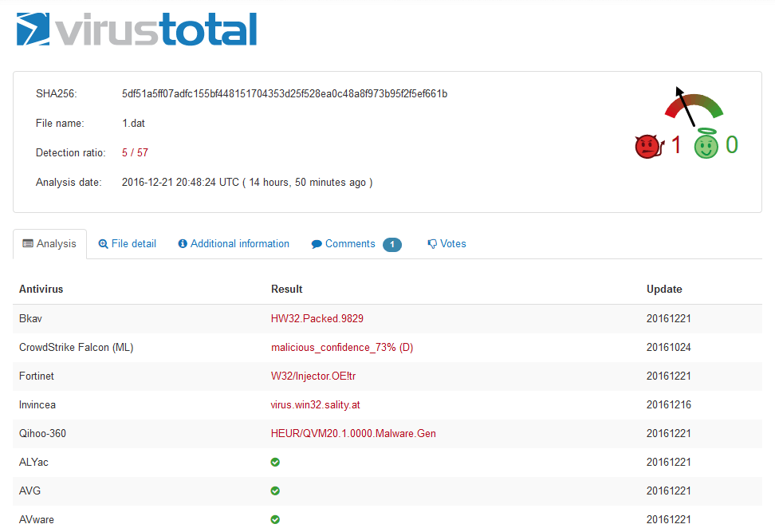Click the Bkav antivirus name
775x532 pixels.
(30, 318)
